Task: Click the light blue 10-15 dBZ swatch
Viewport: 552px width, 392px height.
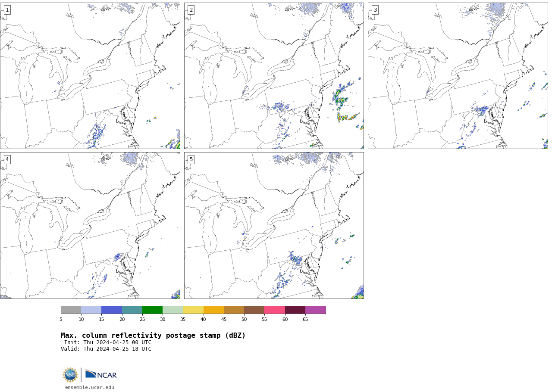Action: click(91, 310)
